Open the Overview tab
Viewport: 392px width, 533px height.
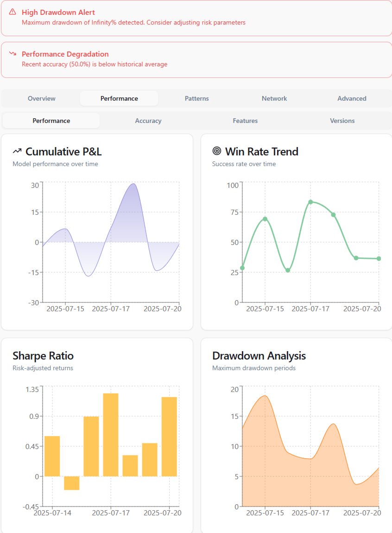(x=42, y=98)
